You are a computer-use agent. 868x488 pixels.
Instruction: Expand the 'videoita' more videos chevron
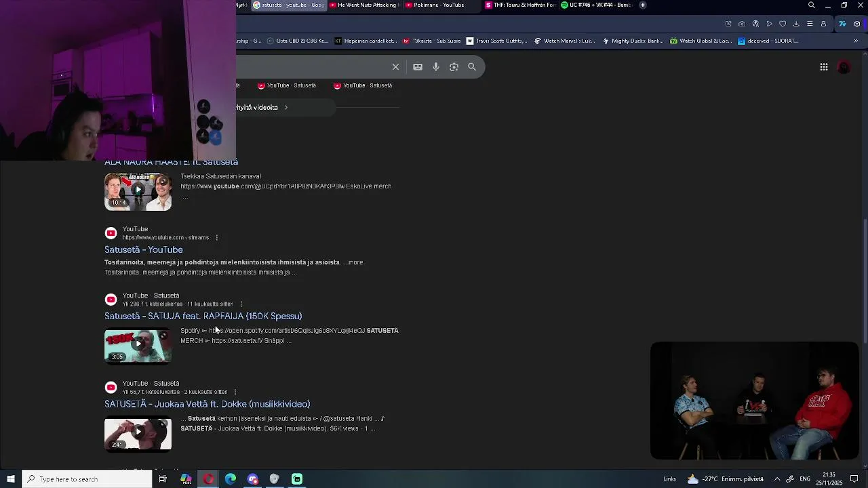click(285, 107)
